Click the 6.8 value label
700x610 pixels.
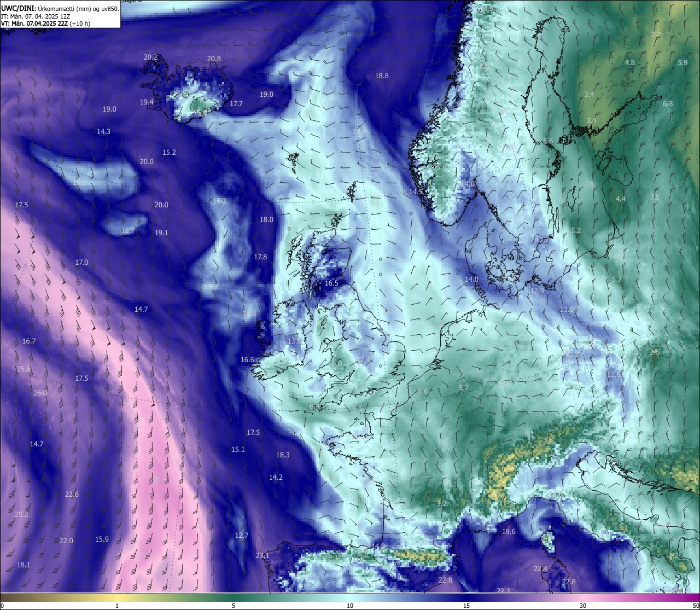point(668,104)
